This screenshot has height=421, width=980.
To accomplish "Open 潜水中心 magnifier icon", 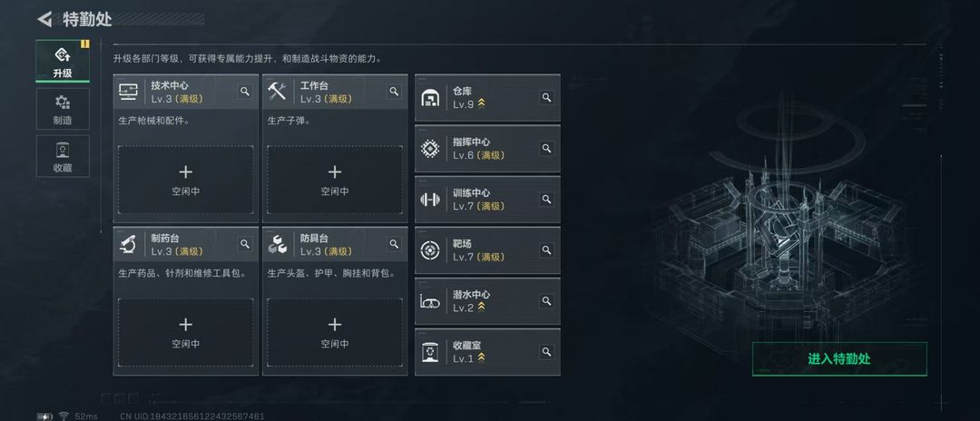I will click(x=546, y=300).
